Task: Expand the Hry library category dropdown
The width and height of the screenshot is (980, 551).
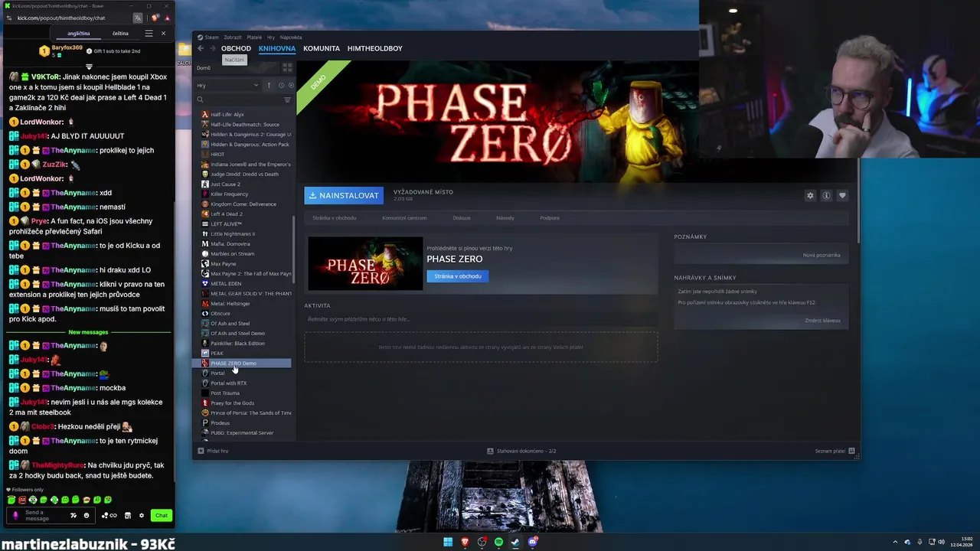Action: (228, 85)
